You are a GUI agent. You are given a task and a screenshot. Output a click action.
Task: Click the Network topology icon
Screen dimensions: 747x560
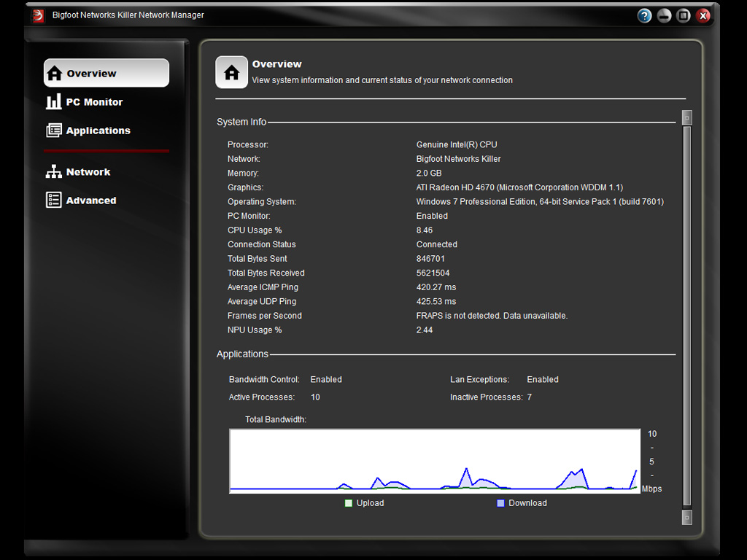[53, 171]
